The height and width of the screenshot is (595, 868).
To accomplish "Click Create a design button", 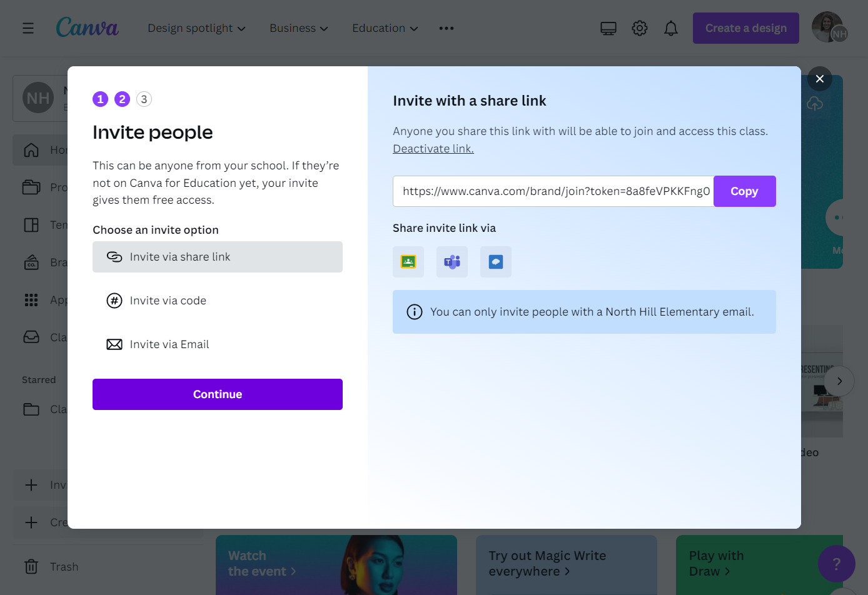I will click(x=746, y=28).
